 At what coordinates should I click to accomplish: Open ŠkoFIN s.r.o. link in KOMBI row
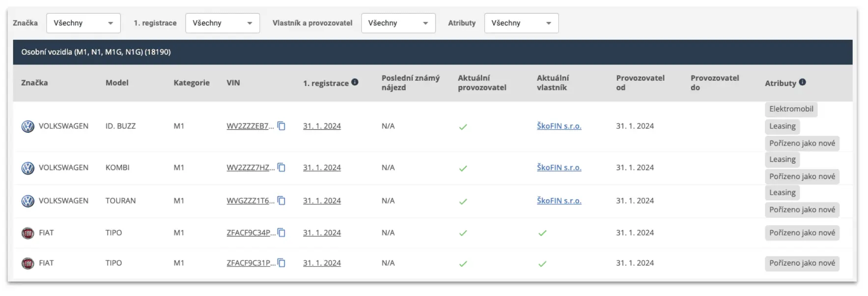[559, 167]
